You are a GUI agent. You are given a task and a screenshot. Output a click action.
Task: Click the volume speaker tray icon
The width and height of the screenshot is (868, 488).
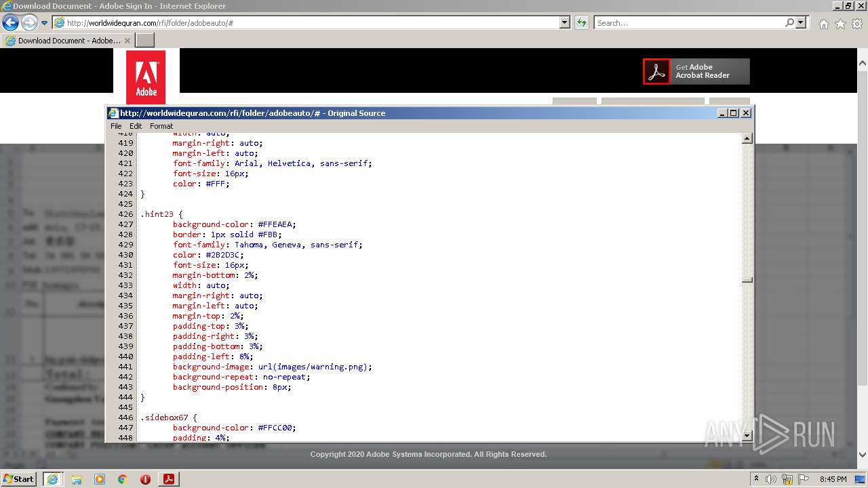point(771,479)
